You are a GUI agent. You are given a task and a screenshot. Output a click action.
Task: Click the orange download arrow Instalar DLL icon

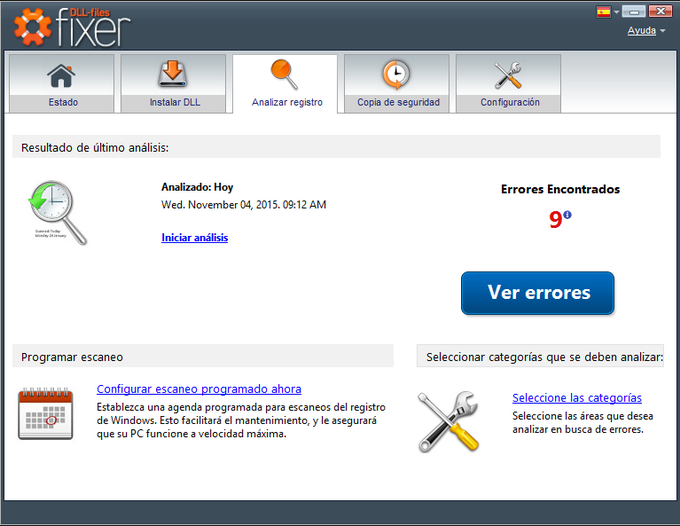173,74
